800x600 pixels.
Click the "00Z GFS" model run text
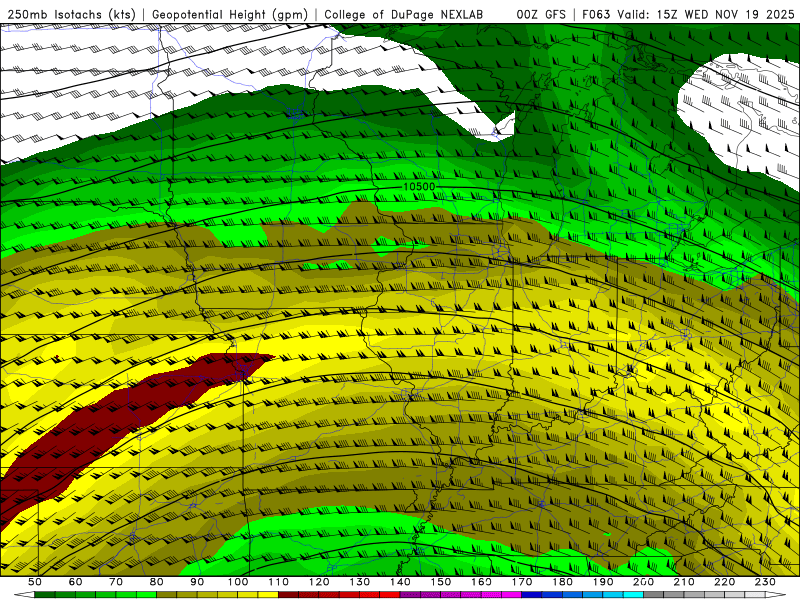[541, 15]
